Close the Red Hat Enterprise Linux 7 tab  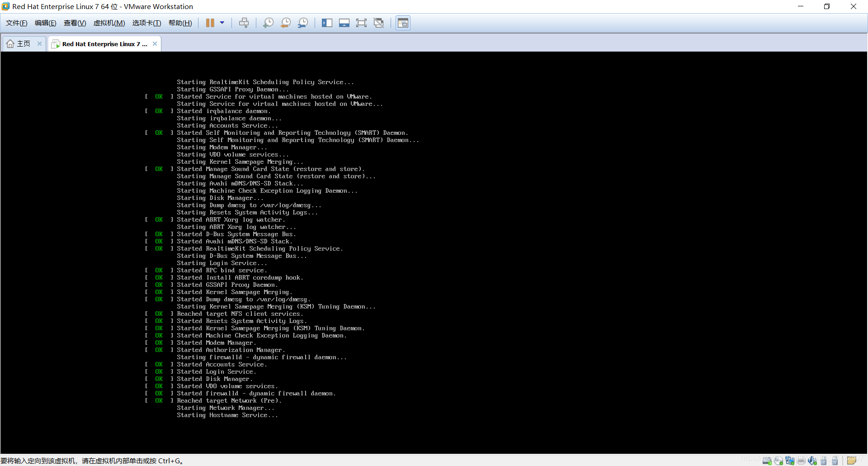(x=155, y=44)
